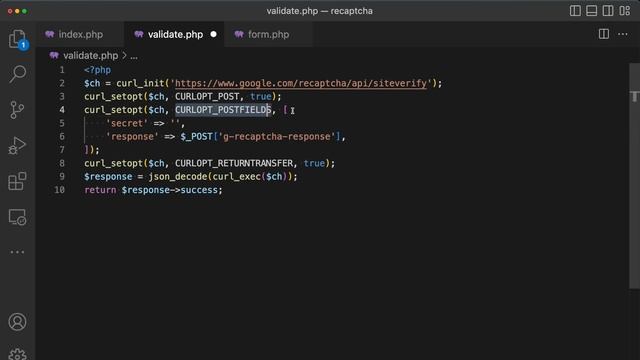Open the Explorer view in activity bar
The image size is (640, 360).
pos(17,39)
